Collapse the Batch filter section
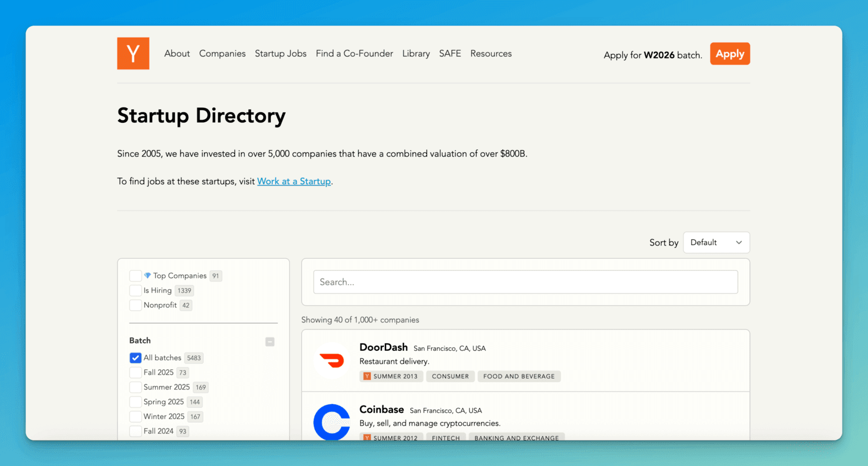Screen dimensions: 868x466 [270, 342]
